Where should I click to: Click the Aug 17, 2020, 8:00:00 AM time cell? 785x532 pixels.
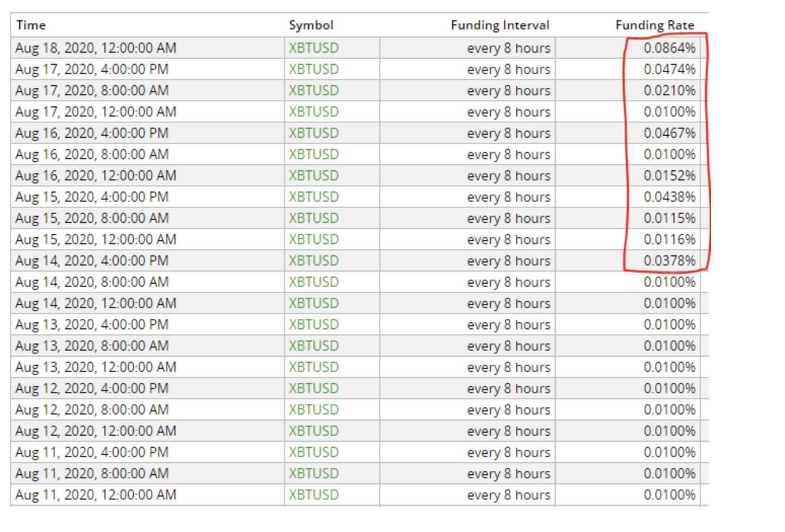(x=92, y=91)
